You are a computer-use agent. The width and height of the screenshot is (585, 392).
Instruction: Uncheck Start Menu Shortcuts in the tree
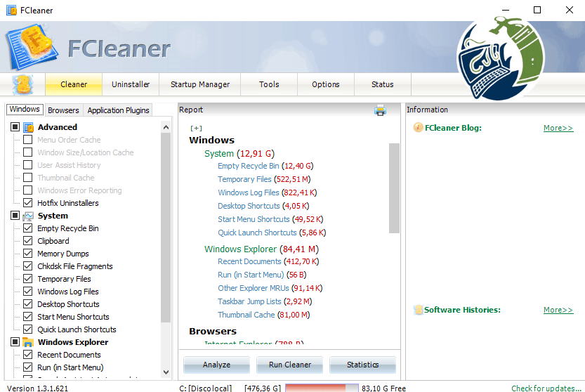click(x=27, y=317)
